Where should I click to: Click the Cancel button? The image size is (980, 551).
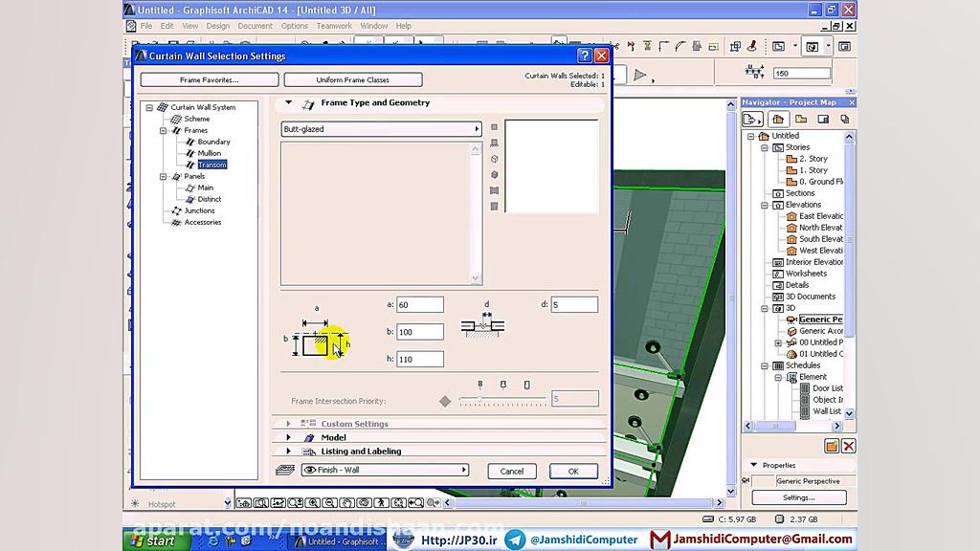(512, 471)
